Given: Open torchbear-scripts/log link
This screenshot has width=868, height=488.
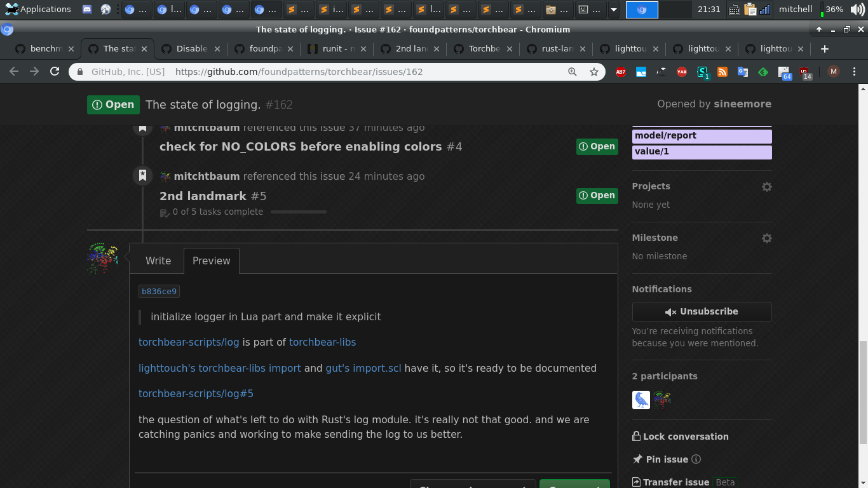Looking at the screenshot, I should pyautogui.click(x=189, y=342).
